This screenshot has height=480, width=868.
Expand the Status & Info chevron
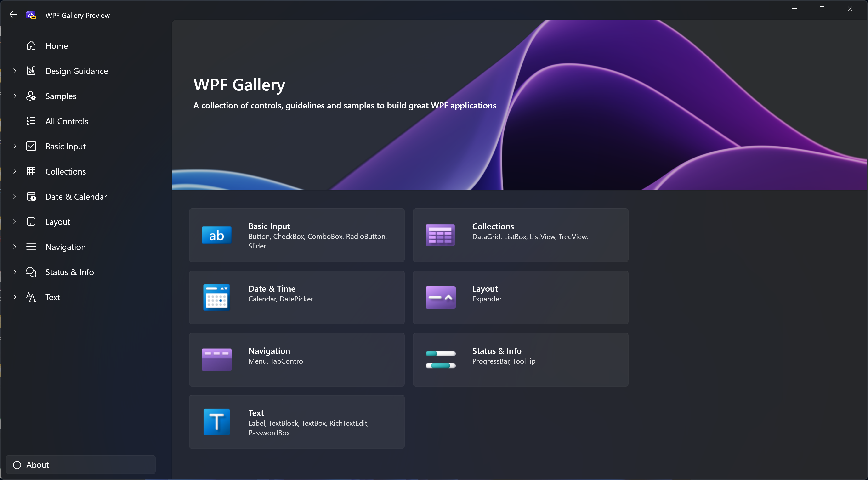pyautogui.click(x=15, y=272)
